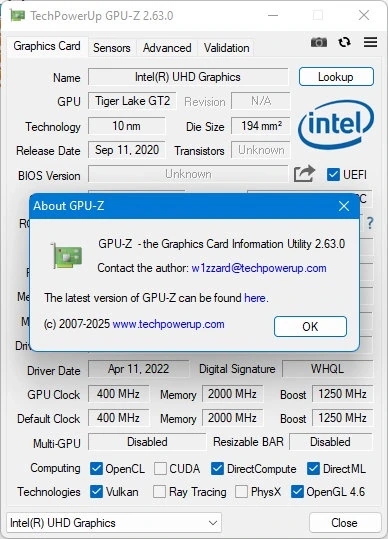The height and width of the screenshot is (539, 388).
Task: Close the GPU-Z main window
Action: tap(364, 15)
